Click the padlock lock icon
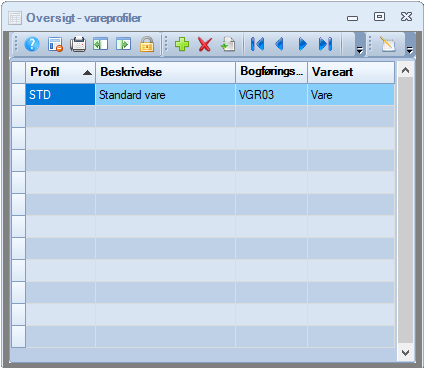 pyautogui.click(x=147, y=44)
